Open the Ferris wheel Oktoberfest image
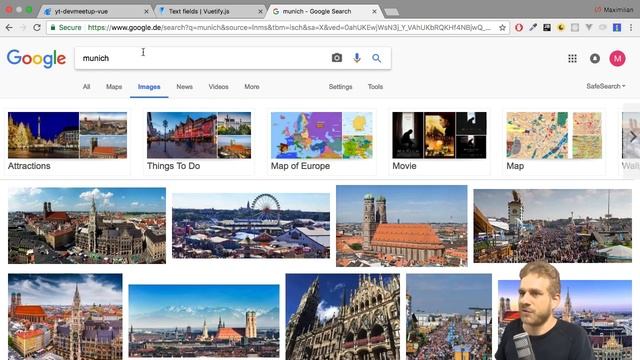 pyautogui.click(x=251, y=226)
